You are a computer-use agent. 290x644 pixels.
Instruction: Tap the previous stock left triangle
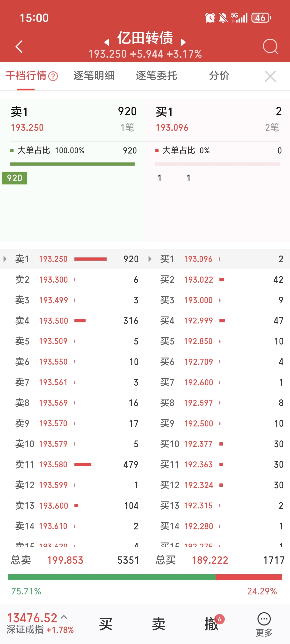[x=107, y=42]
